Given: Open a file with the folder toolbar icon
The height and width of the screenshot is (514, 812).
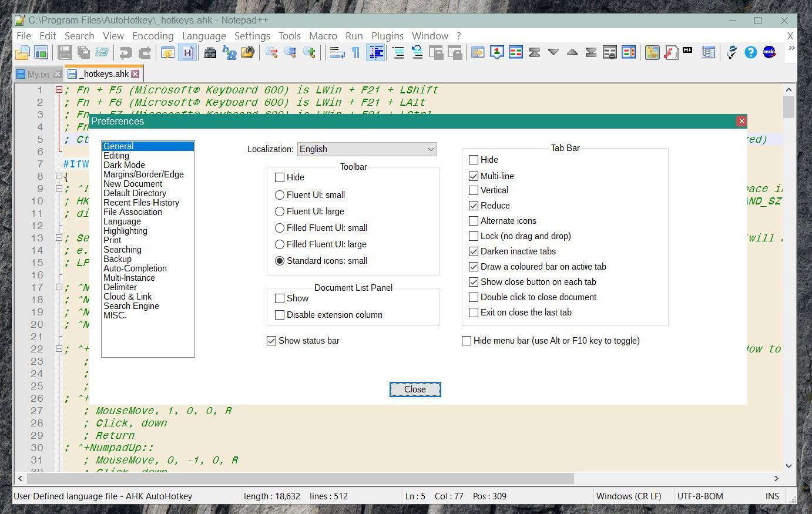Looking at the screenshot, I should tap(22, 53).
